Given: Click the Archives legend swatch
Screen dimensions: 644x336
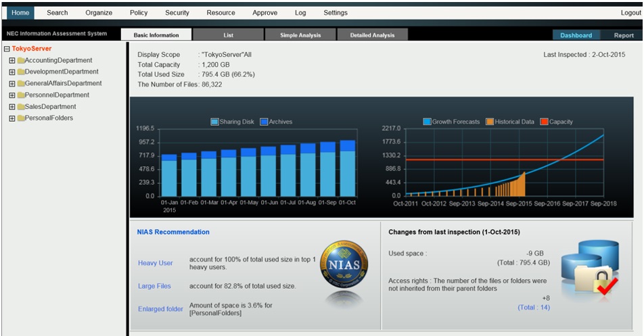Looking at the screenshot, I should 264,122.
